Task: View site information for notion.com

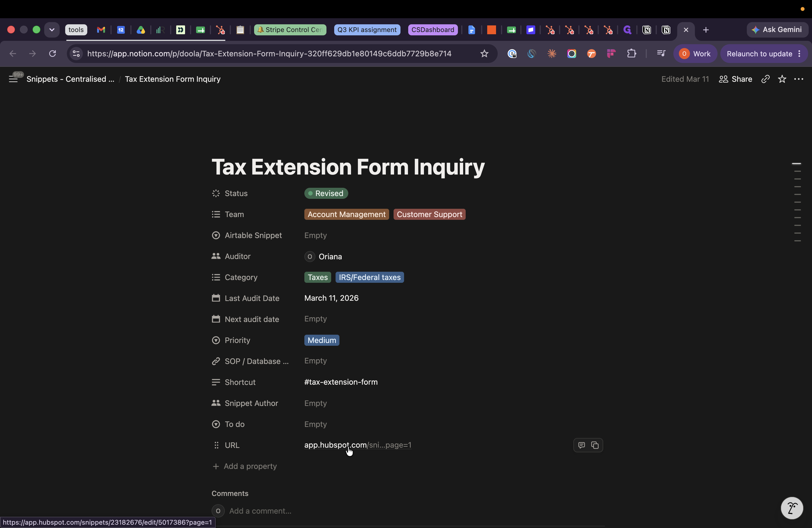Action: 76,54
